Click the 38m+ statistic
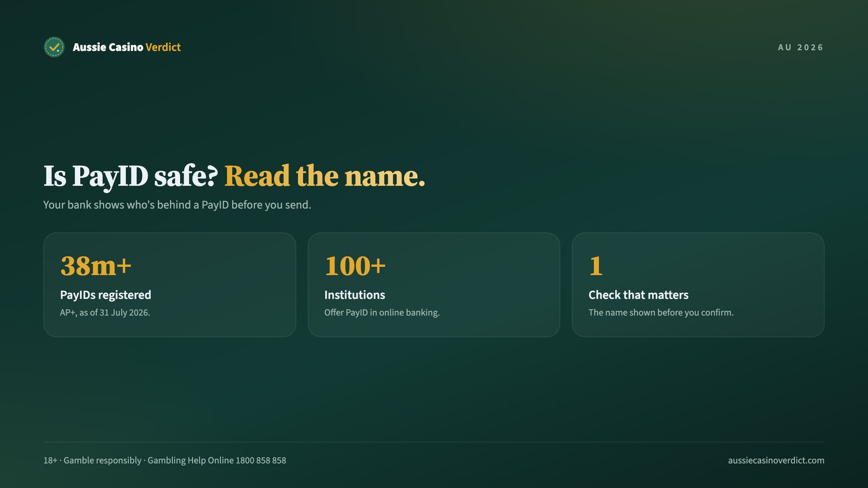868x488 pixels. [x=96, y=266]
